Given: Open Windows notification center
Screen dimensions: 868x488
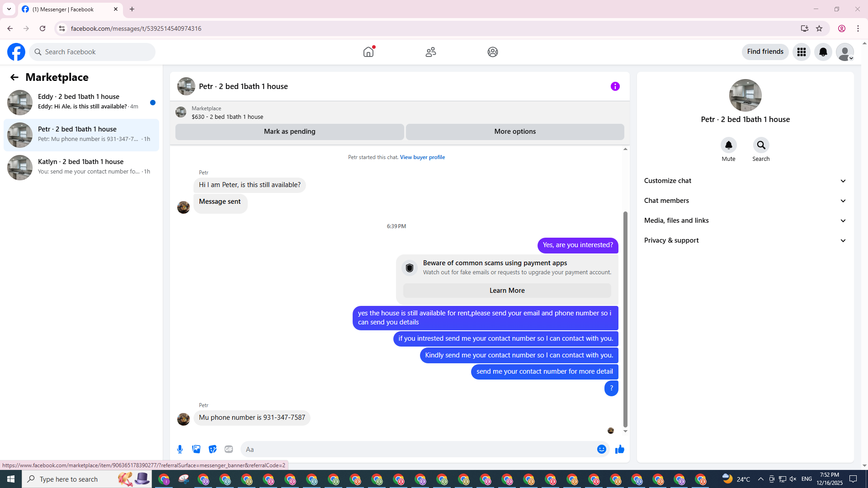Looking at the screenshot, I should click(853, 479).
